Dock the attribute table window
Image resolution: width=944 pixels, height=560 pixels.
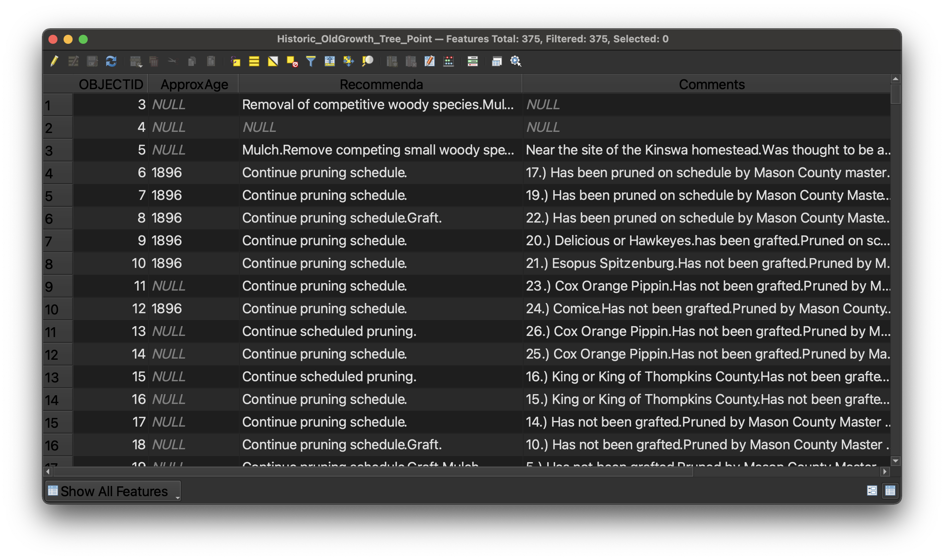(x=497, y=61)
